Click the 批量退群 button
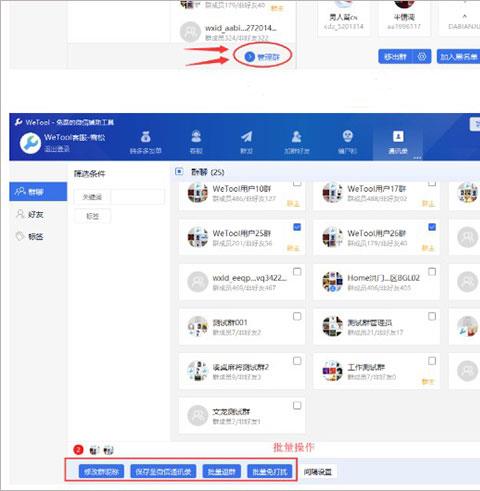Image resolution: width=480 pixels, height=491 pixels. click(x=222, y=471)
